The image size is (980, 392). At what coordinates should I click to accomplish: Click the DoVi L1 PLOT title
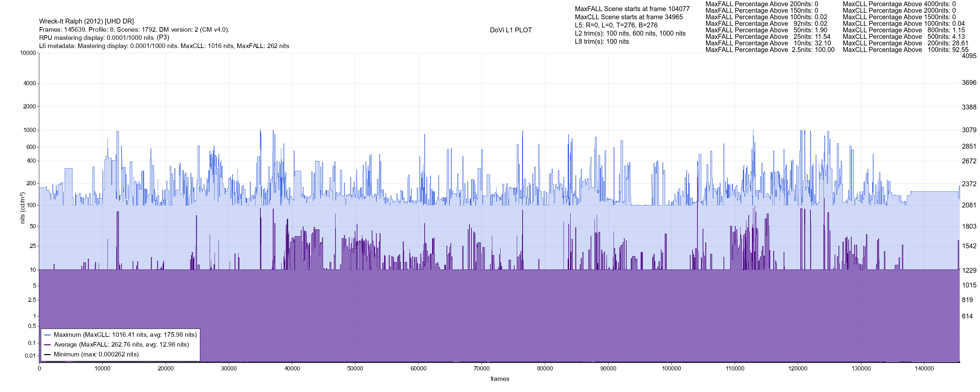pos(511,30)
